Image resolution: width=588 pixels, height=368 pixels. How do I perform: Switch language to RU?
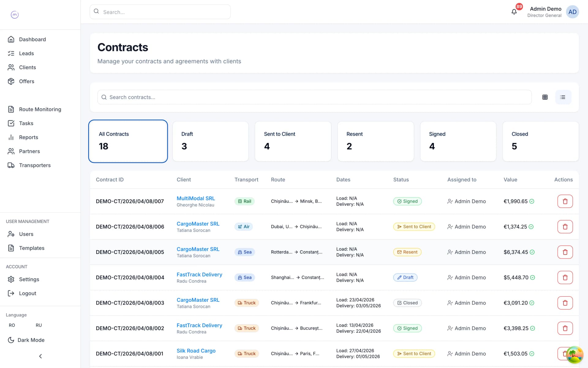(39, 325)
